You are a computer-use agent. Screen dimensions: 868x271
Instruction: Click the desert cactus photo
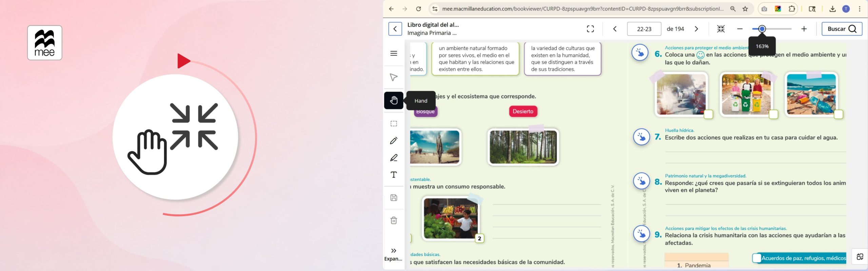coord(435,147)
